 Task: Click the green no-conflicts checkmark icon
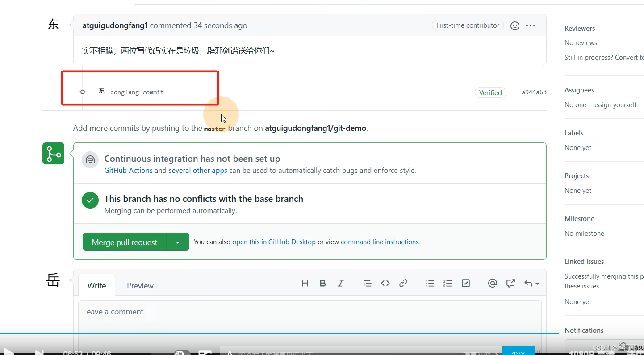point(90,200)
